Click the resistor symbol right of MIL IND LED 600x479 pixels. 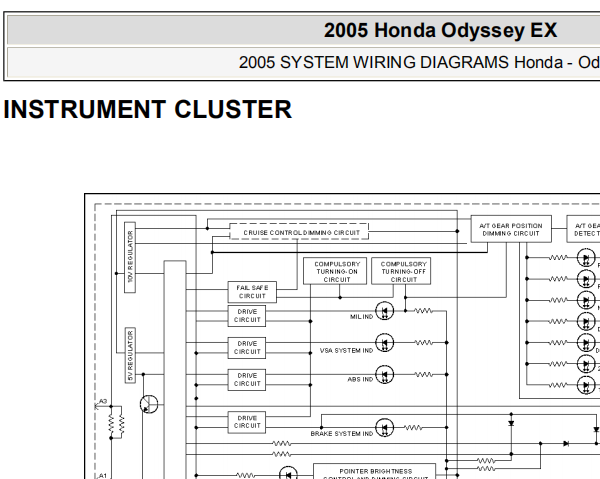coord(424,311)
